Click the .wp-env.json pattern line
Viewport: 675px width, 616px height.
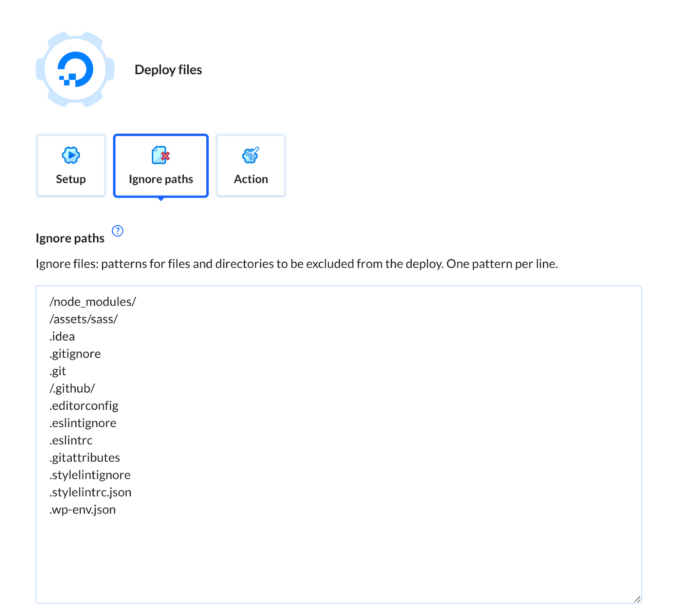83,509
